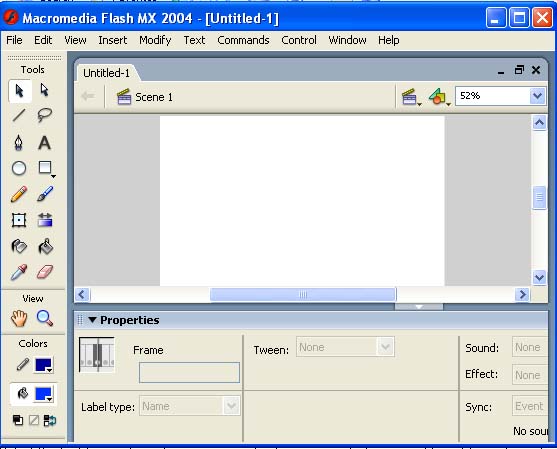Open the Label type dropdown

click(x=190, y=406)
